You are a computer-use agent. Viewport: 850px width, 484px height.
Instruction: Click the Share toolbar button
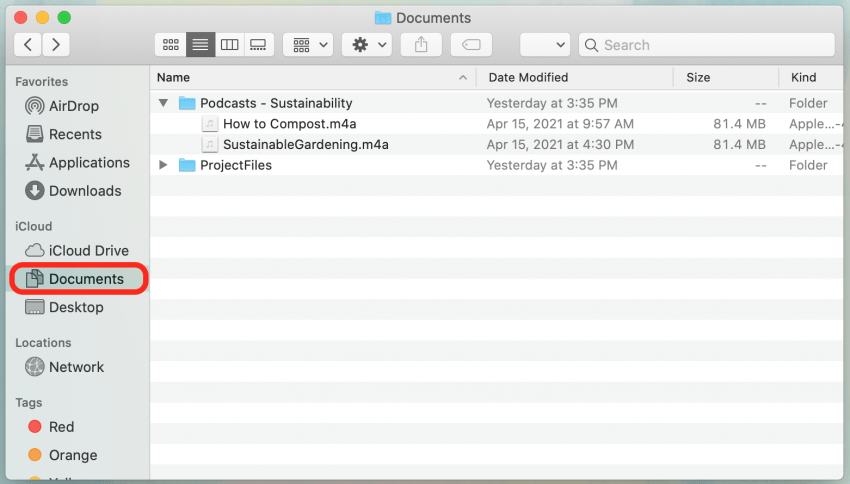421,45
